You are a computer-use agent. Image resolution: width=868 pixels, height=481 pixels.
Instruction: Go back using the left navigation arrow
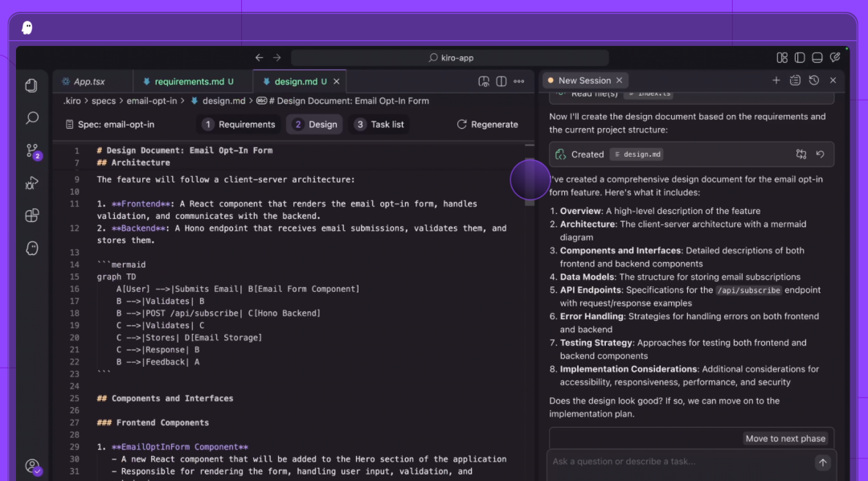(259, 58)
